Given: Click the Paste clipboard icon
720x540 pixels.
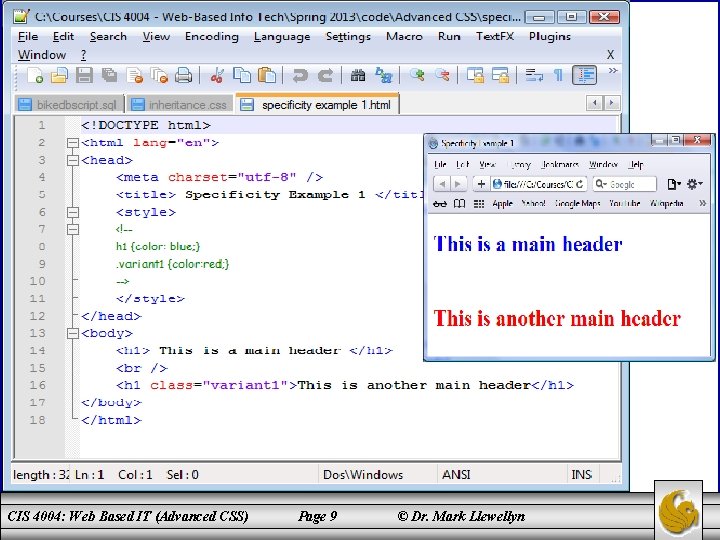Looking at the screenshot, I should point(267,75).
